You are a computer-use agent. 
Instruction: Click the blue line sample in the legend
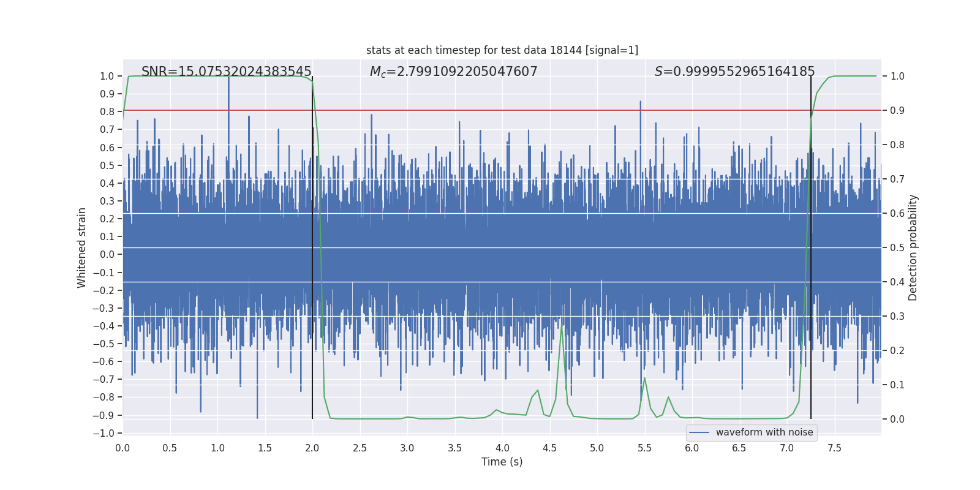[699, 432]
